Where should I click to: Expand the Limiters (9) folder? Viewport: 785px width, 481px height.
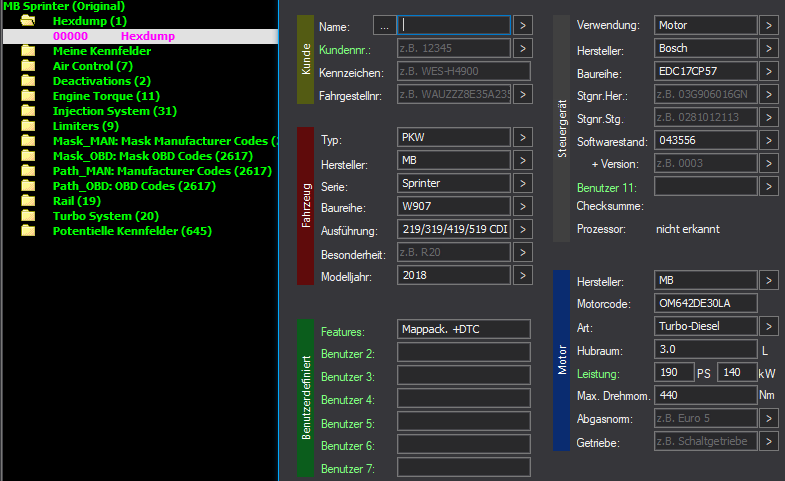(86, 126)
